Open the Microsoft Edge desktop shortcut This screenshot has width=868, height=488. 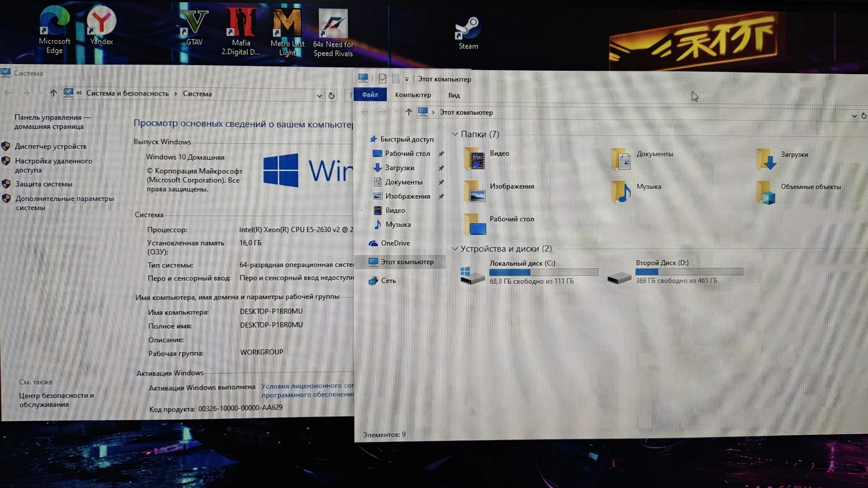pos(54,30)
